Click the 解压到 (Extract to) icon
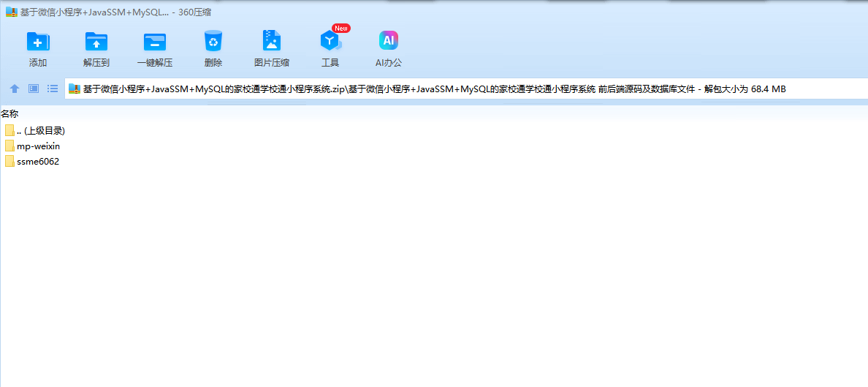 [x=96, y=42]
